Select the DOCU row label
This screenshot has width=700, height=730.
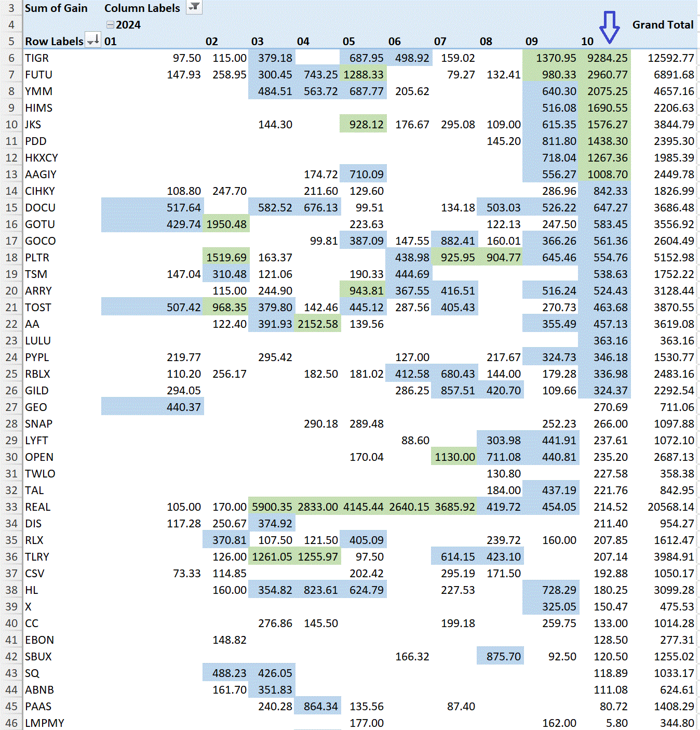(x=40, y=208)
